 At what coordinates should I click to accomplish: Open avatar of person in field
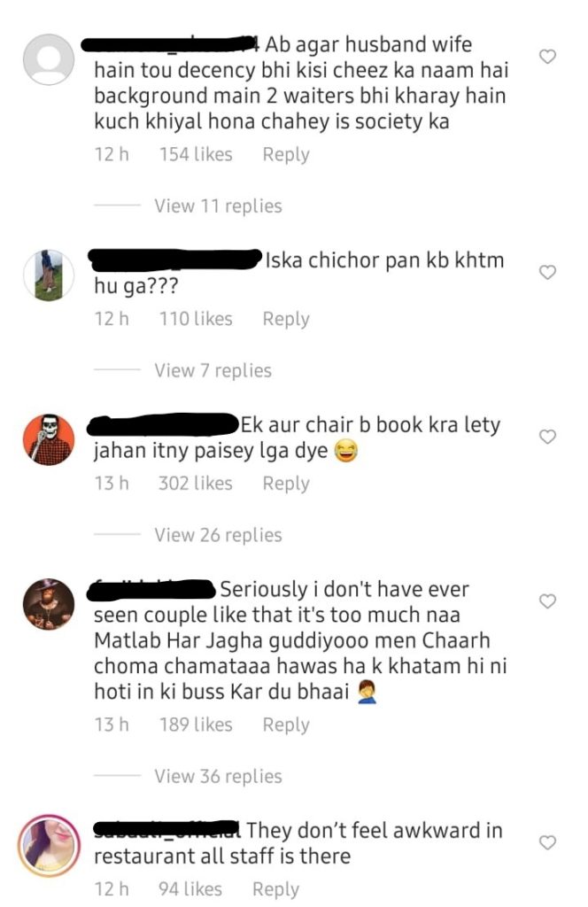[x=49, y=275]
